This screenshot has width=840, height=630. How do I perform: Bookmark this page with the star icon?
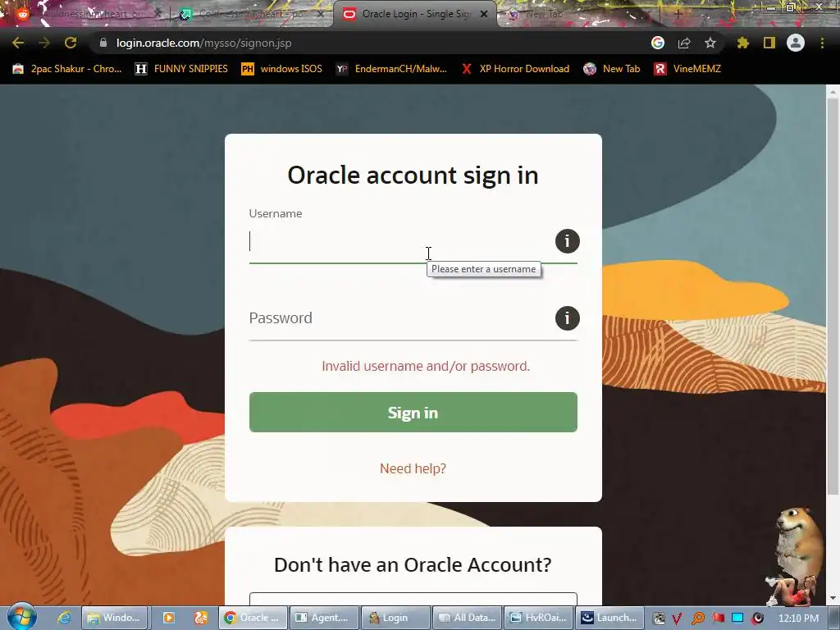(x=710, y=43)
